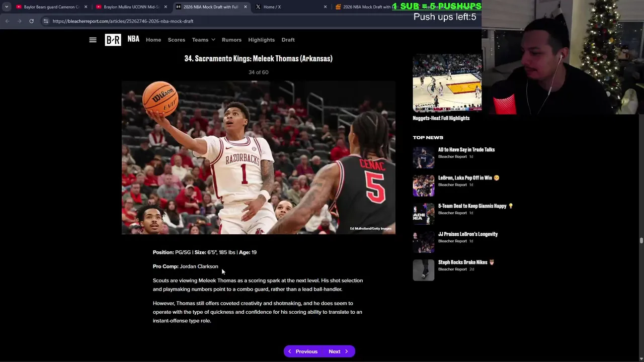Close the Braylon Mullins UCONN tab
Viewport: 644px width, 362px height.
[165, 7]
